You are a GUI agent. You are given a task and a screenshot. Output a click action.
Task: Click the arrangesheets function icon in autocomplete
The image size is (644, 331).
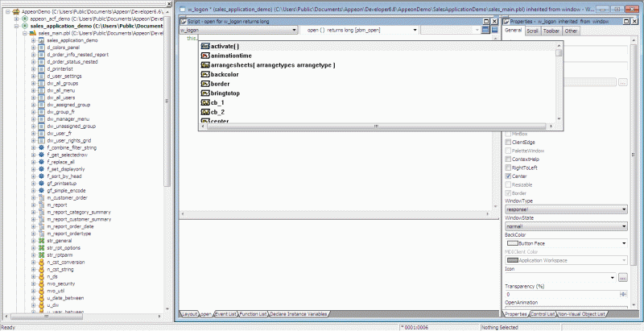pyautogui.click(x=205, y=65)
